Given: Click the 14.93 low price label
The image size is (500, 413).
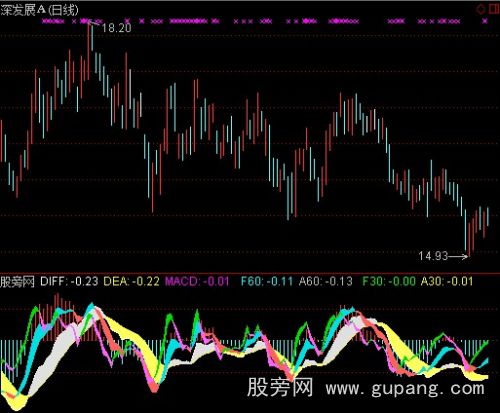Looking at the screenshot, I should [x=433, y=256].
